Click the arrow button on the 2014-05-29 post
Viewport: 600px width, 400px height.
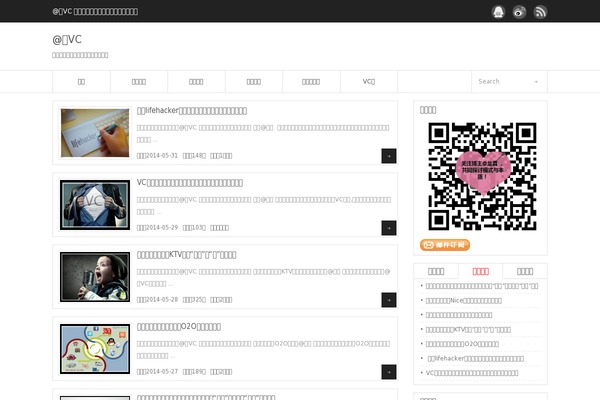tap(389, 228)
